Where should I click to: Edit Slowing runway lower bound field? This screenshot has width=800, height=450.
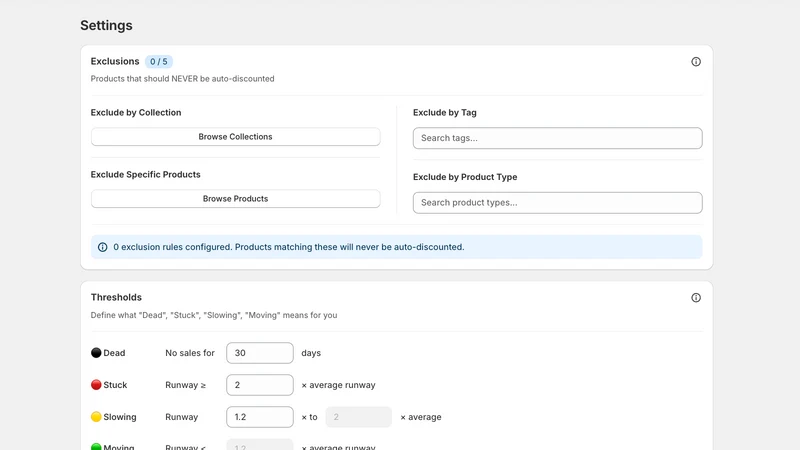point(260,417)
